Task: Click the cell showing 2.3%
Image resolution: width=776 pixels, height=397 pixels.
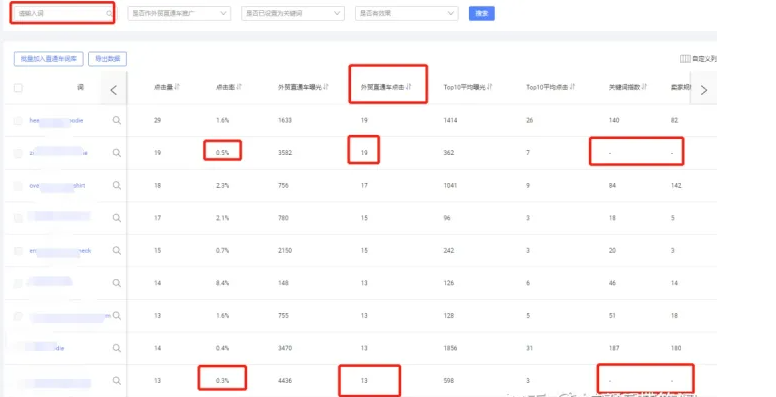Action: point(222,186)
